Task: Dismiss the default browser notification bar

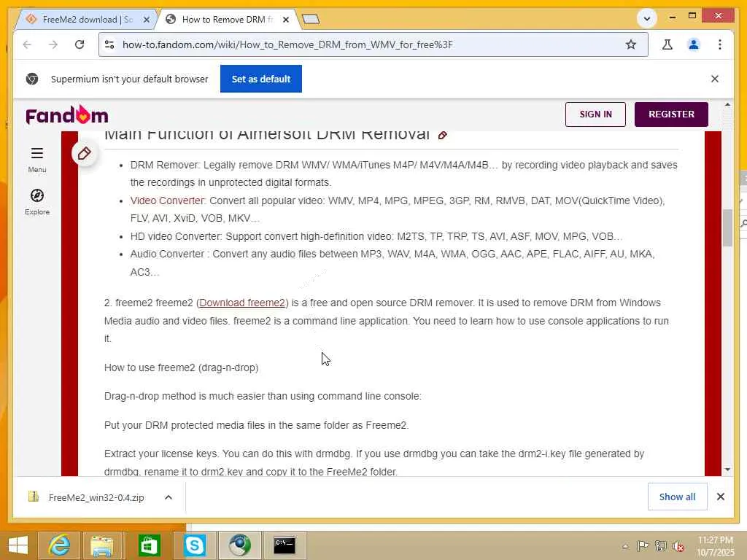Action: pyautogui.click(x=715, y=79)
